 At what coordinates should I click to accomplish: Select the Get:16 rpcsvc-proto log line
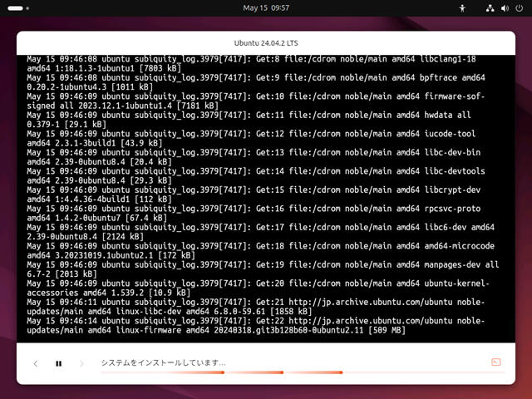click(254, 214)
